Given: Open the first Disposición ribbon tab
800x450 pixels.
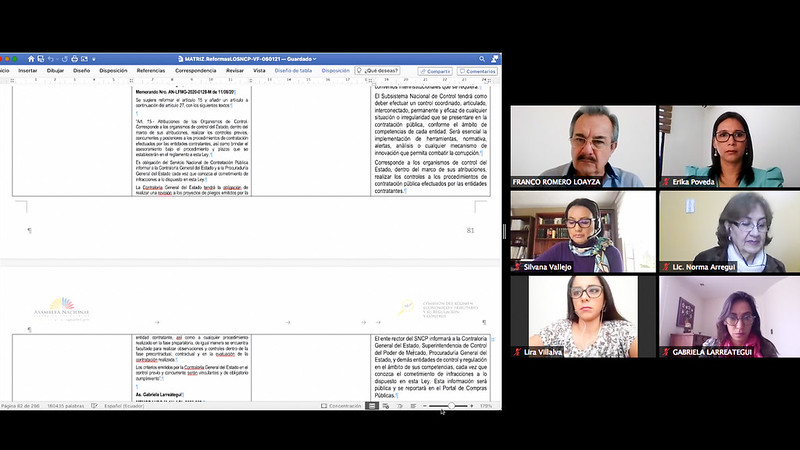Looking at the screenshot, I should (113, 71).
